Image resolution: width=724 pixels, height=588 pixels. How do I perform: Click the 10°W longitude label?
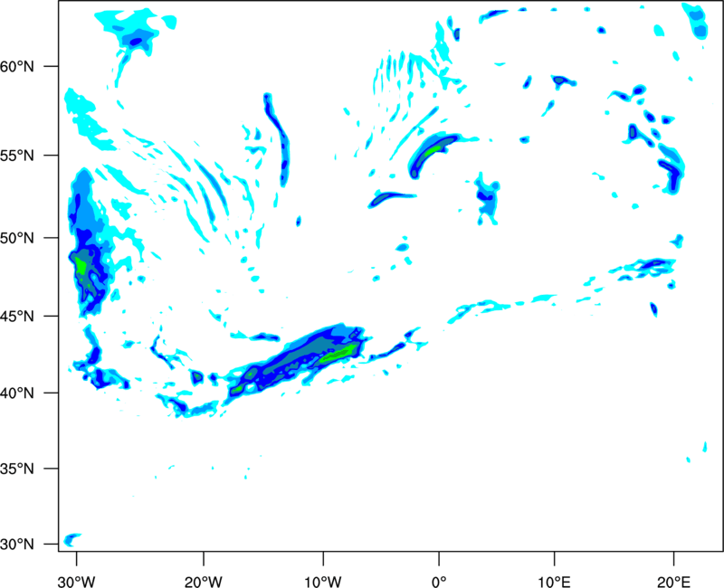[x=323, y=582]
